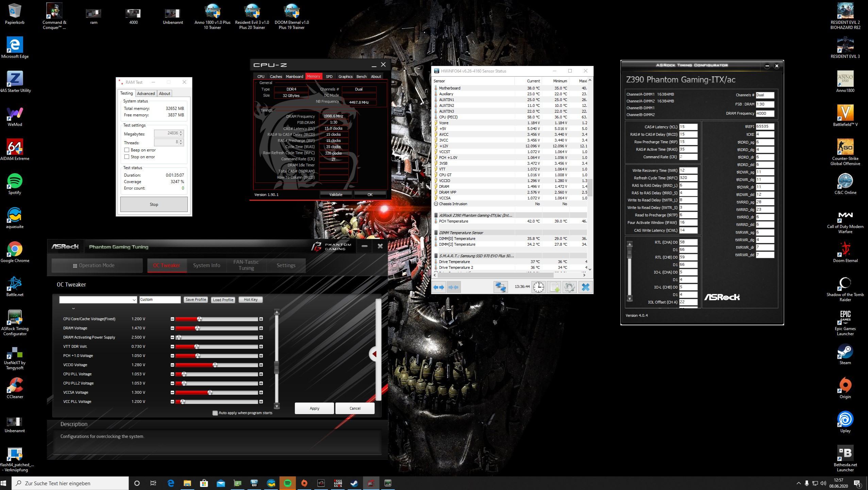Open the Mainboard tab in CPU-Z
Image resolution: width=868 pixels, height=490 pixels.
click(x=294, y=77)
